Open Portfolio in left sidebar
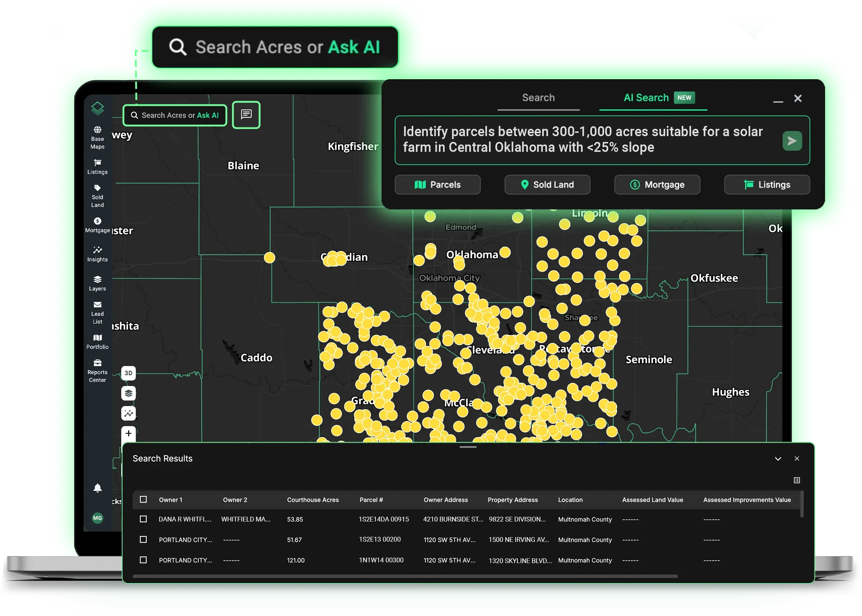This screenshot has width=862, height=616. (x=97, y=342)
